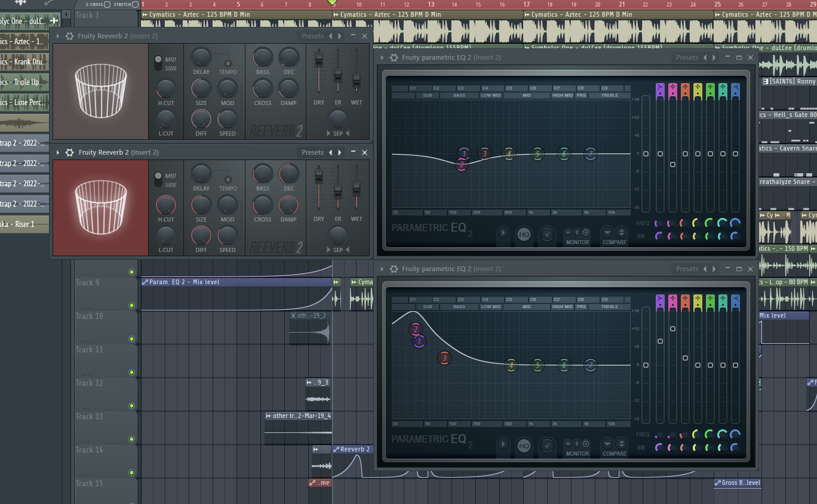Viewport: 817px width, 504px height.
Task: Toggle HQ mode in lower parametric EQ
Action: coord(524,445)
